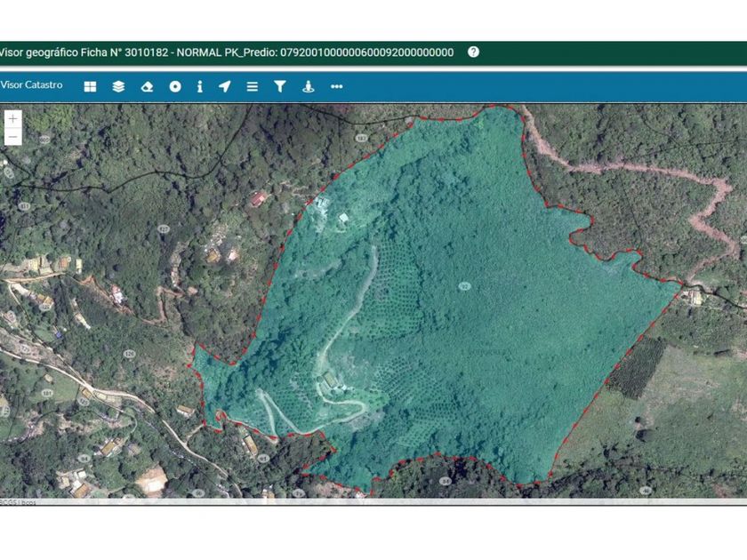Activate the info identify tool

(199, 86)
